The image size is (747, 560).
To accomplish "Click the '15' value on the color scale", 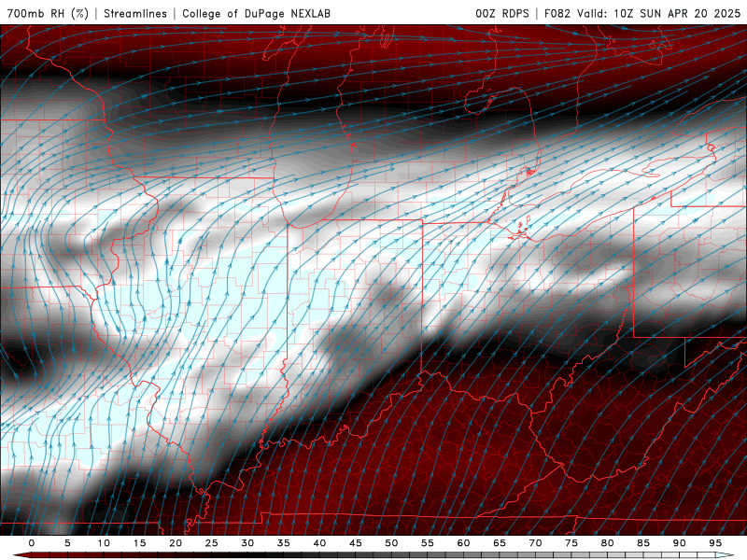I will tap(139, 543).
